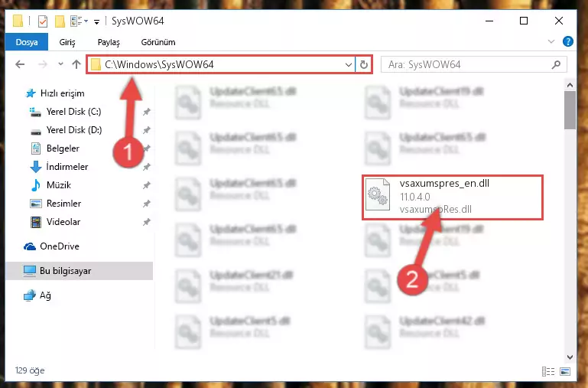
Task: Click the New folder quick access icon
Action: tap(60, 21)
